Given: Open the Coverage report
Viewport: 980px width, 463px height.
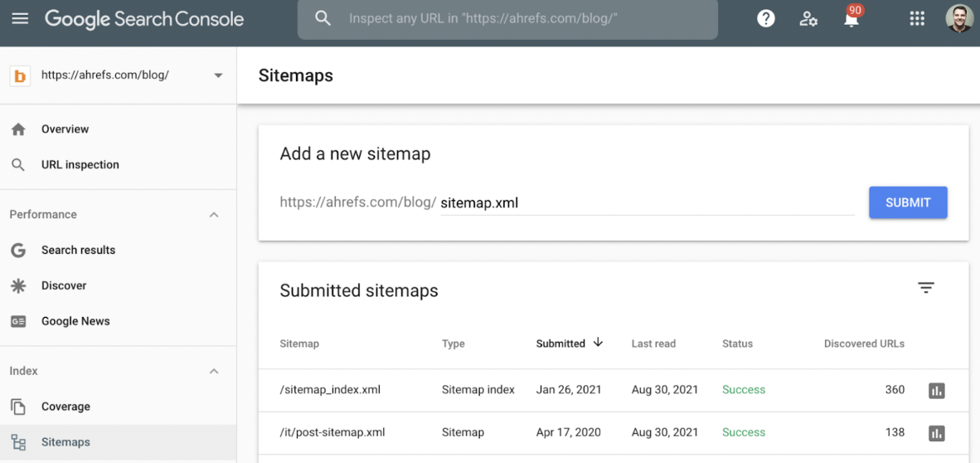Looking at the screenshot, I should (x=65, y=407).
